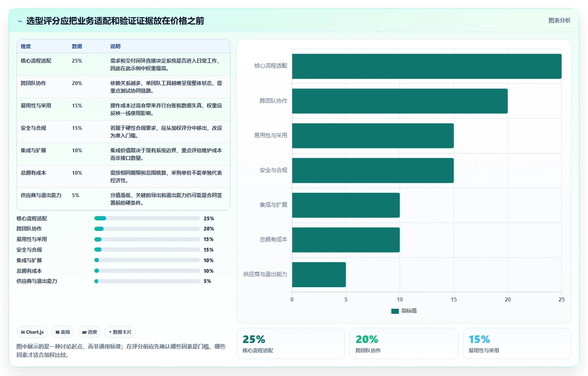The image size is (588, 376).
Task: Select the Chart.js tag chip
Action: (33, 332)
